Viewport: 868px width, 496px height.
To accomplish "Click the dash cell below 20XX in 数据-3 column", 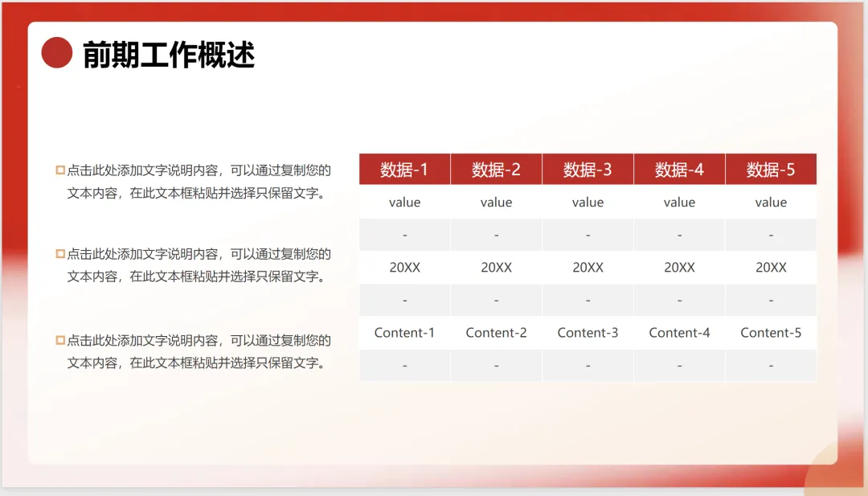I will [588, 300].
